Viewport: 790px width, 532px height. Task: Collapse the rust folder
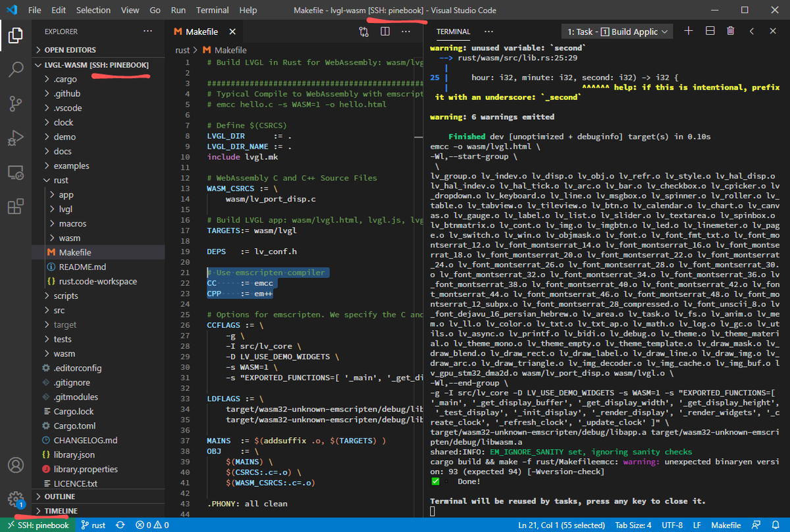[x=97, y=180]
